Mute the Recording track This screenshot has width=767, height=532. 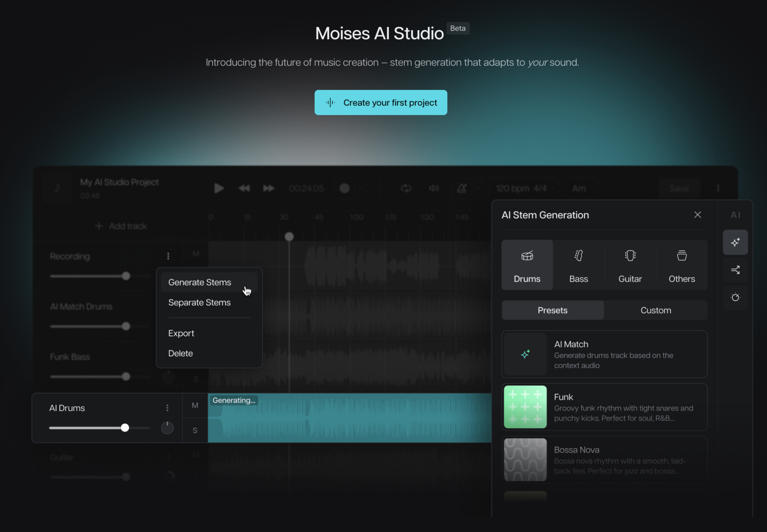click(x=196, y=253)
